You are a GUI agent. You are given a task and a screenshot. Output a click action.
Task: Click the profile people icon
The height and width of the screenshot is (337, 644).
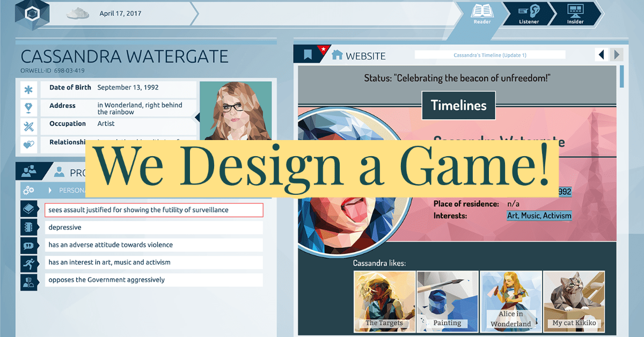(x=29, y=172)
